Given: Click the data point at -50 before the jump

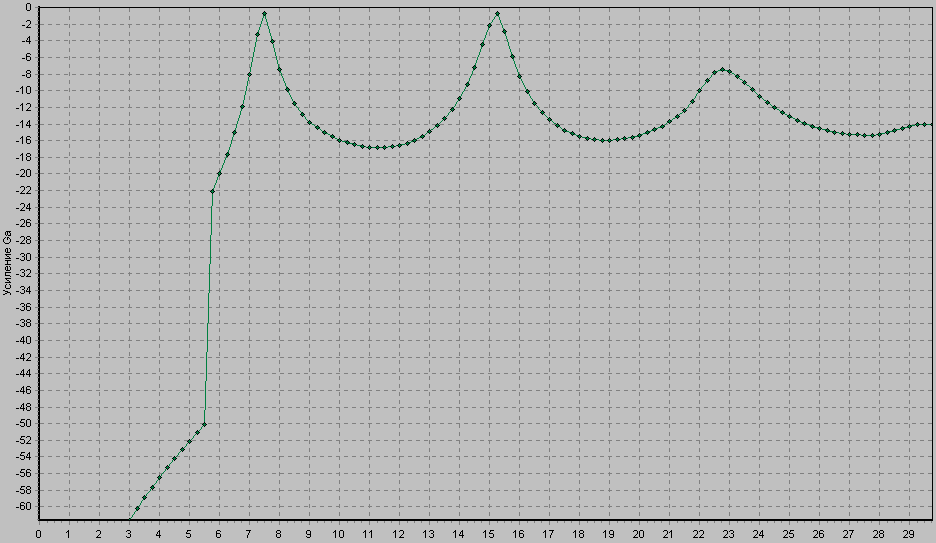Looking at the screenshot, I should pos(204,424).
